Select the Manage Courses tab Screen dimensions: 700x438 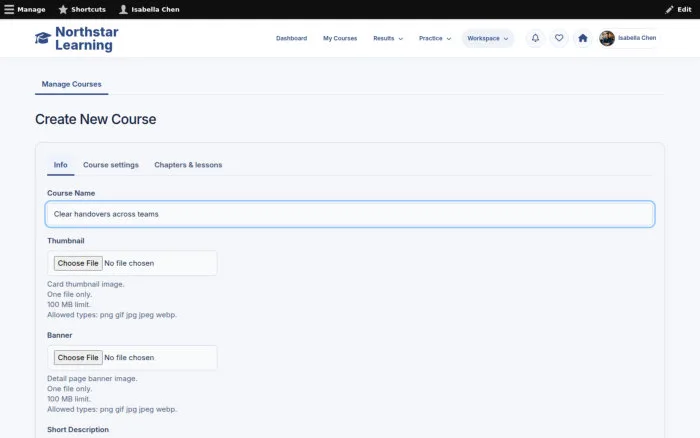(71, 84)
